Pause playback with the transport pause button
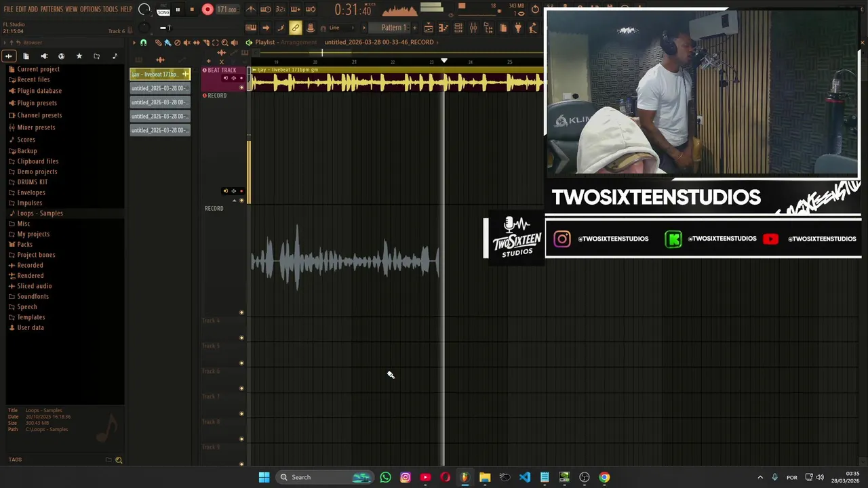The height and width of the screenshot is (488, 868). coord(178,9)
